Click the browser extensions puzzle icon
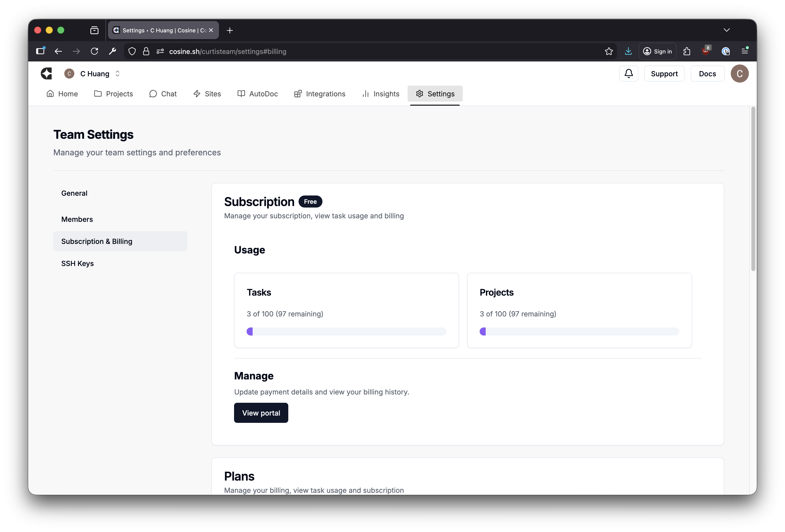The height and width of the screenshot is (532, 785). click(x=687, y=51)
